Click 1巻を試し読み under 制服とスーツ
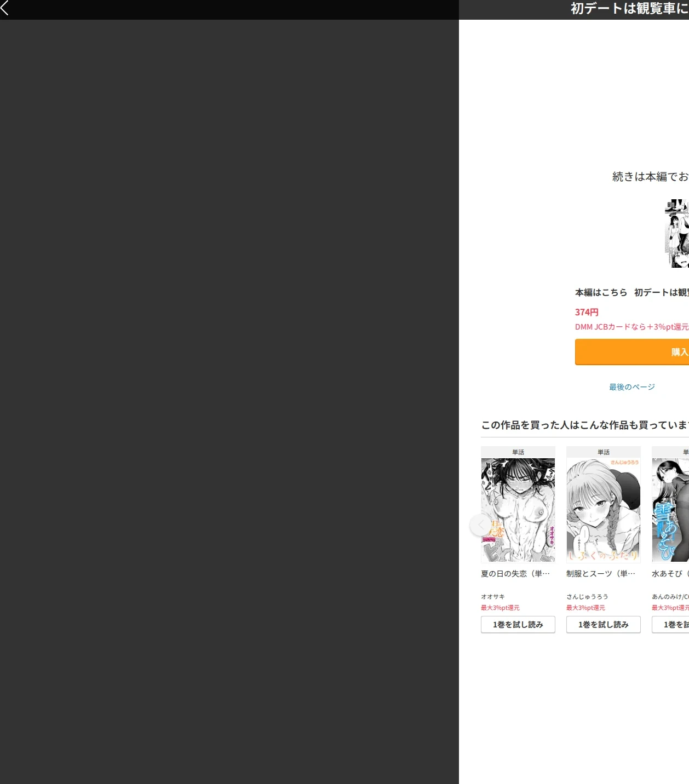 point(604,625)
